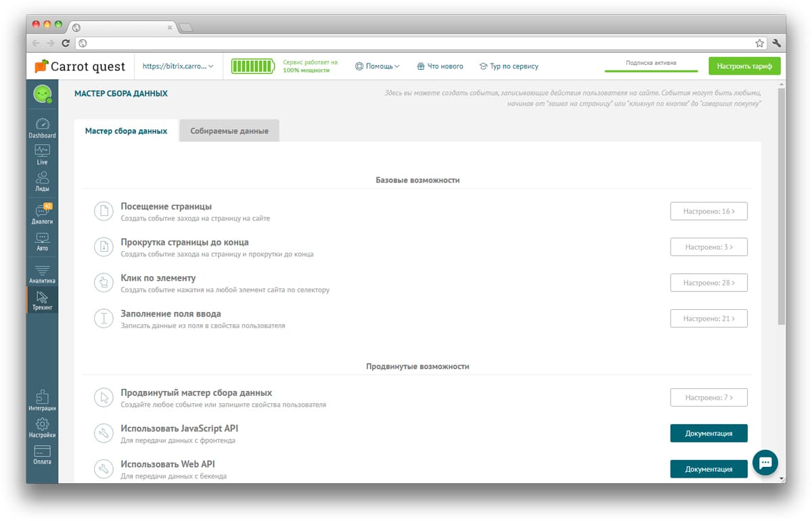Click Заполнение поля ввода heading
812x521 pixels.
(x=171, y=314)
